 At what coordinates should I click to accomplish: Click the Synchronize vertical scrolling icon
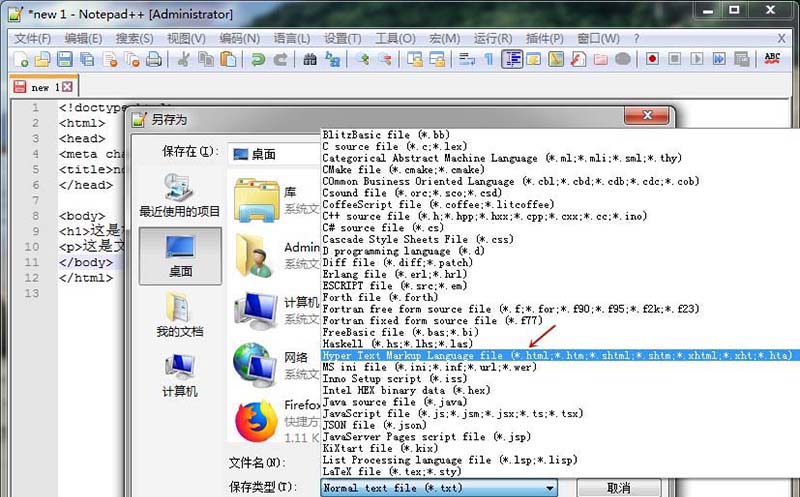pyautogui.click(x=414, y=59)
